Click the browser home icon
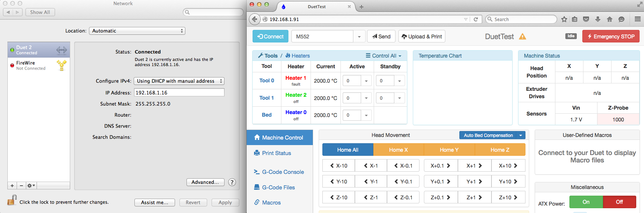 (610, 19)
